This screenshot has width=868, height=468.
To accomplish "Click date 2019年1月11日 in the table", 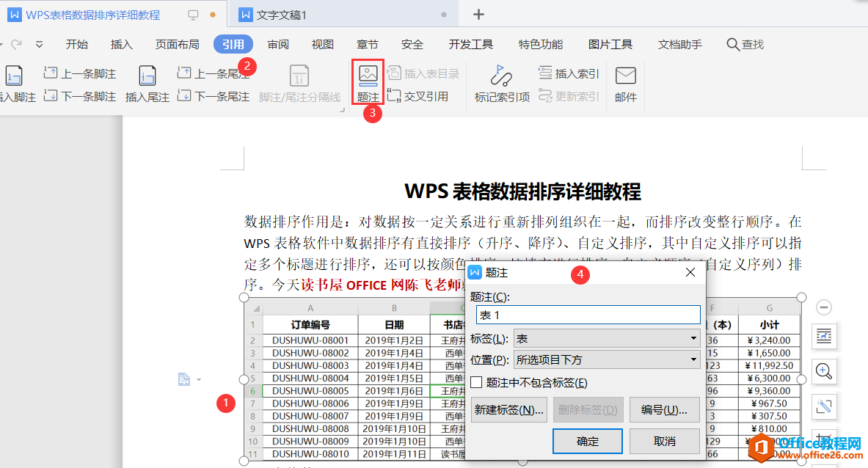I will coord(393,453).
